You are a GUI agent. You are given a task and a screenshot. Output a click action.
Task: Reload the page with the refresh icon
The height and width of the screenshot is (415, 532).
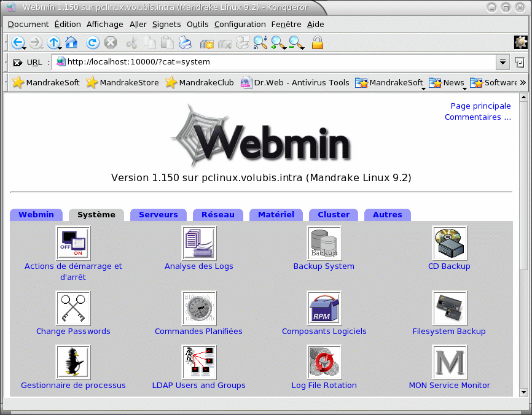pos(93,43)
